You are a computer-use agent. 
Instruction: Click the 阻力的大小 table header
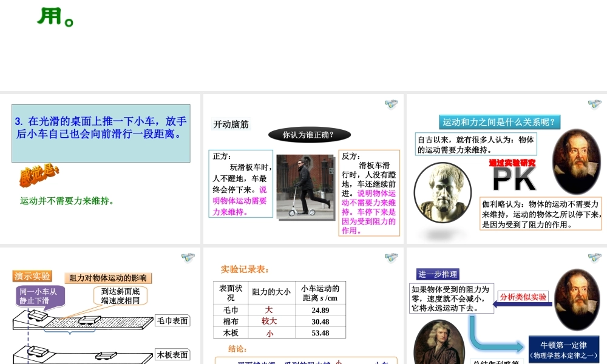[271, 293]
